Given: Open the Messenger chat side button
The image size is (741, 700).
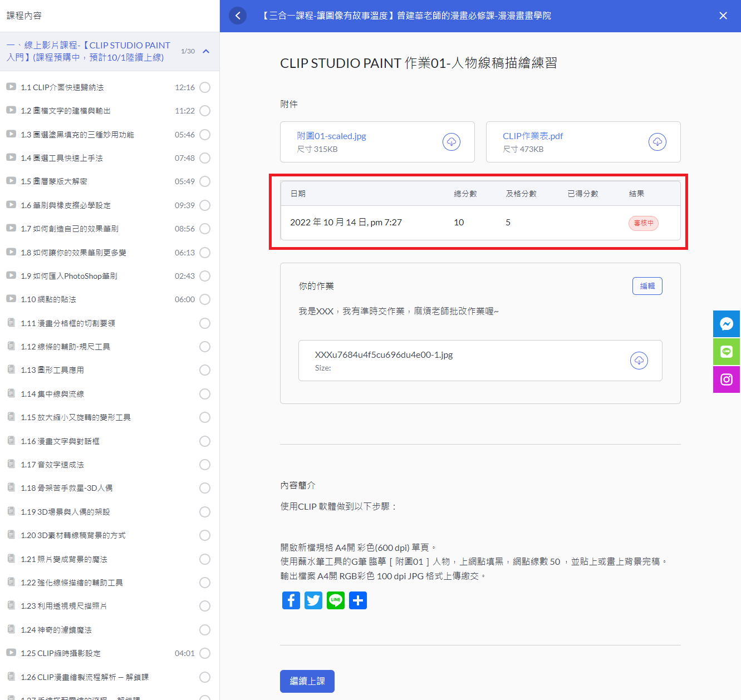Looking at the screenshot, I should pyautogui.click(x=727, y=324).
